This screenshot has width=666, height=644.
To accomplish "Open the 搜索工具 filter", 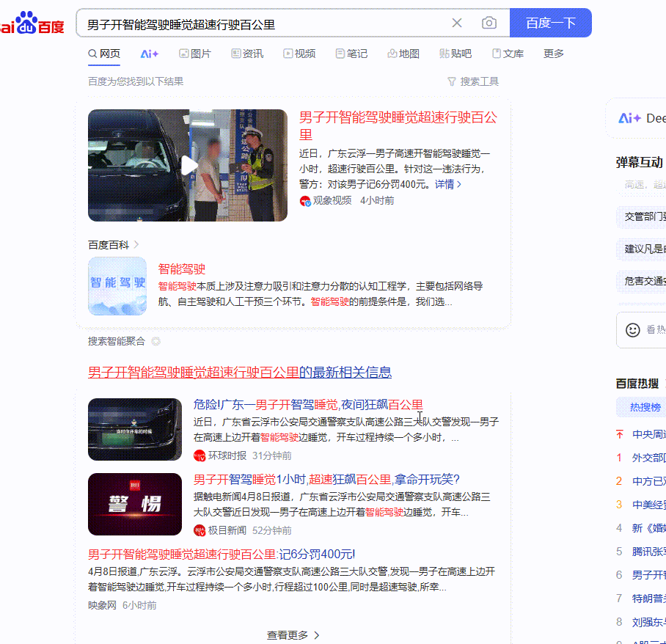I will [473, 81].
